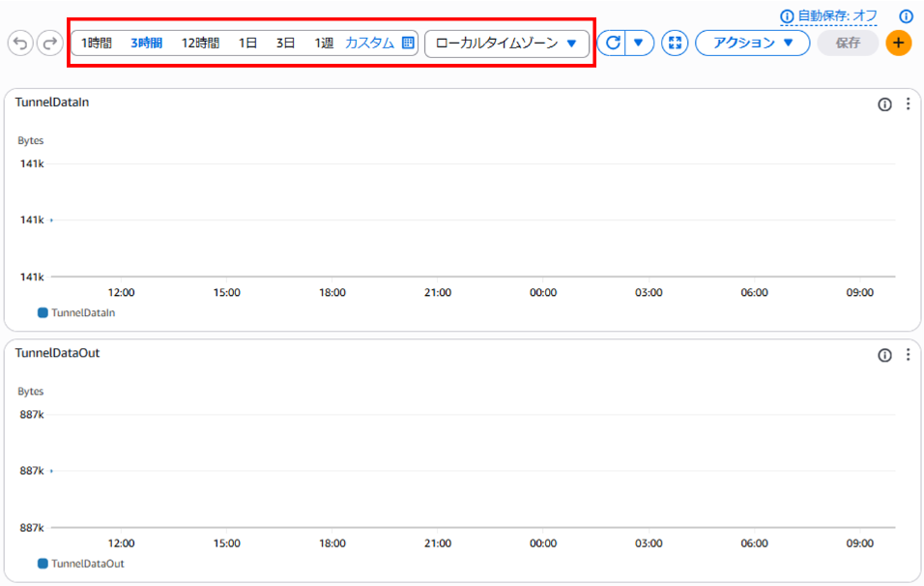Click the redo arrow icon
924x586 pixels.
point(50,44)
